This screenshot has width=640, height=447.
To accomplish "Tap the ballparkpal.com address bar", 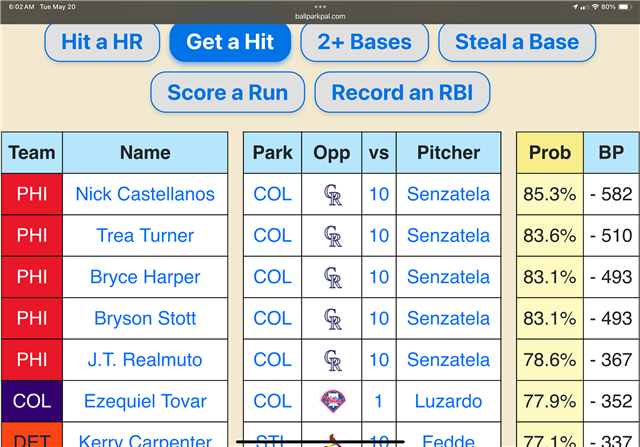I will tap(320, 16).
